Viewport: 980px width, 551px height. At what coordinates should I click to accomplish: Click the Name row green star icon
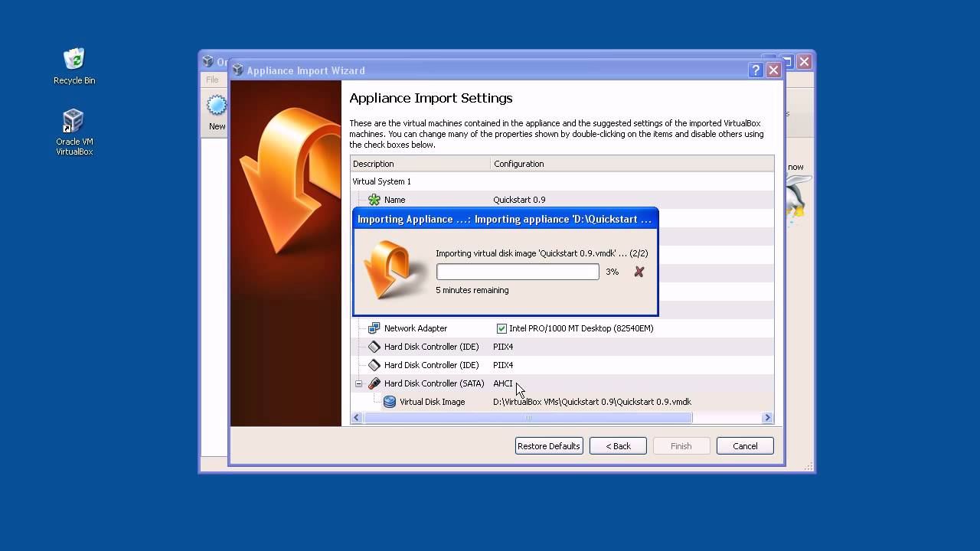tap(374, 200)
